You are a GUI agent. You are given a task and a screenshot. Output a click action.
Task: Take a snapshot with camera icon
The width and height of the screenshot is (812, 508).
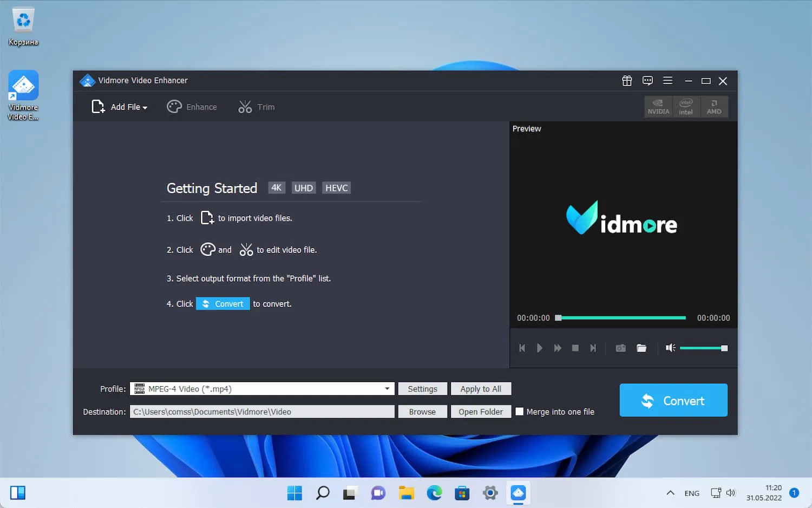621,348
